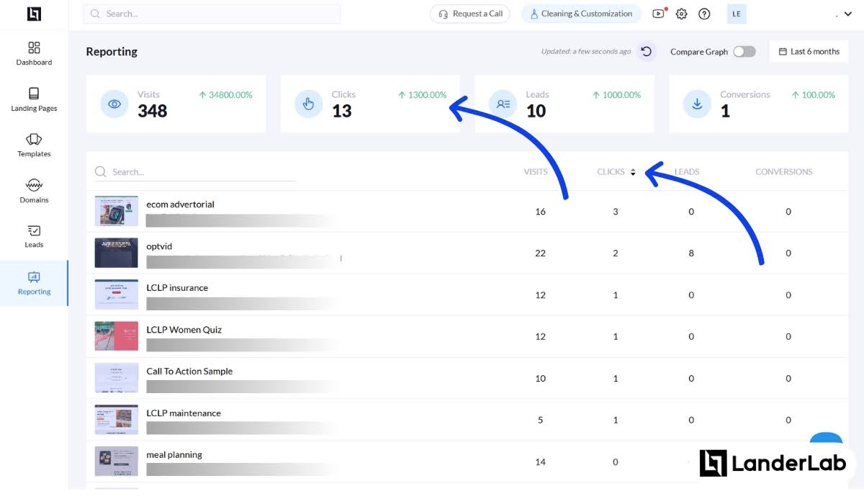Viewport: 864px width, 504px height.
Task: Toggle the Compare Graph switch
Action: (744, 52)
